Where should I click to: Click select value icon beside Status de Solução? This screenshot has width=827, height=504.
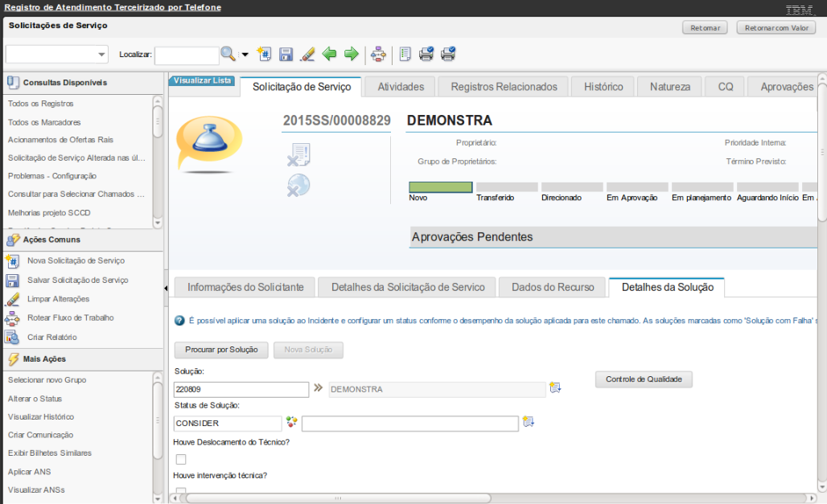(291, 422)
